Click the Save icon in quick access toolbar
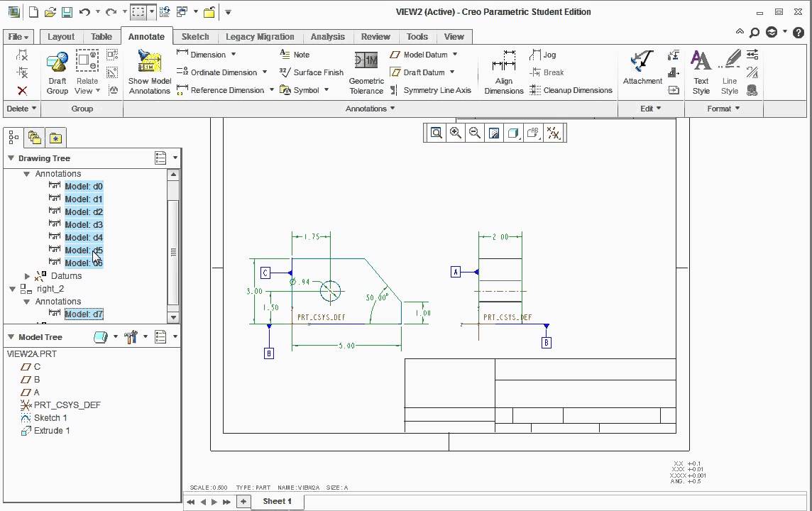 pyautogui.click(x=67, y=11)
